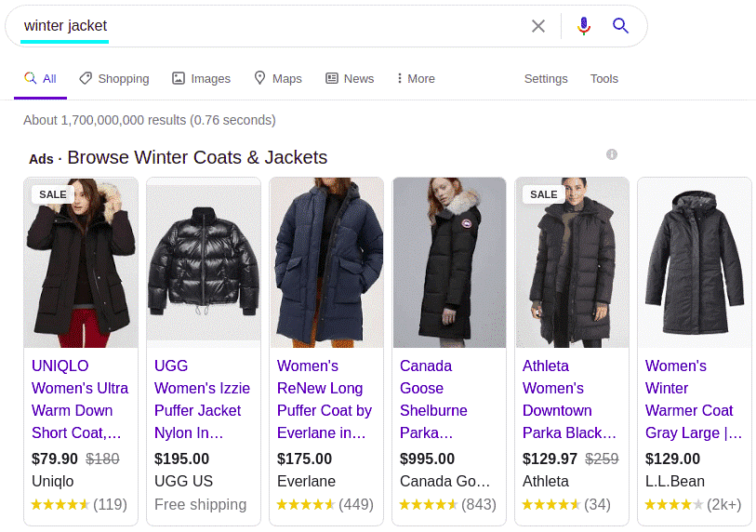Switch to the All results tab

point(41,79)
